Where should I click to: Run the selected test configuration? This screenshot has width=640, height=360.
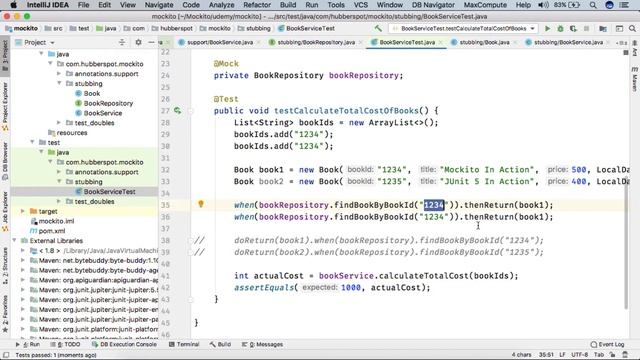(x=547, y=29)
